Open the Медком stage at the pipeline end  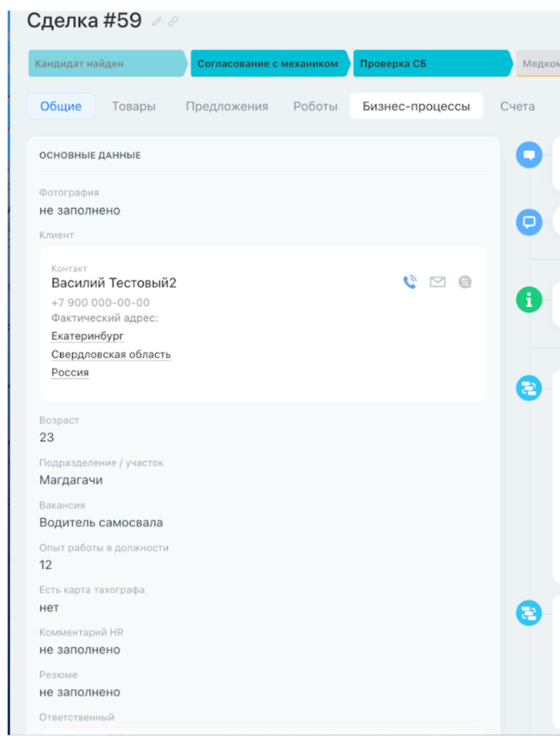pyautogui.click(x=543, y=64)
